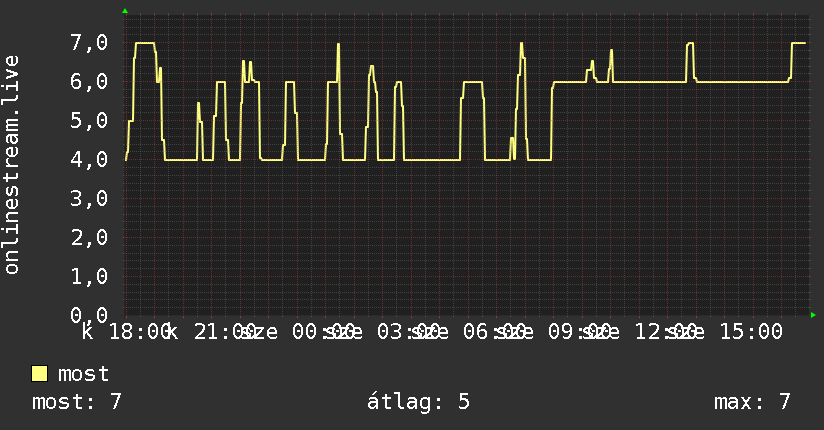824x430 pixels.
Task: Click the 21:00 time label on the x-axis
Action: [225, 332]
